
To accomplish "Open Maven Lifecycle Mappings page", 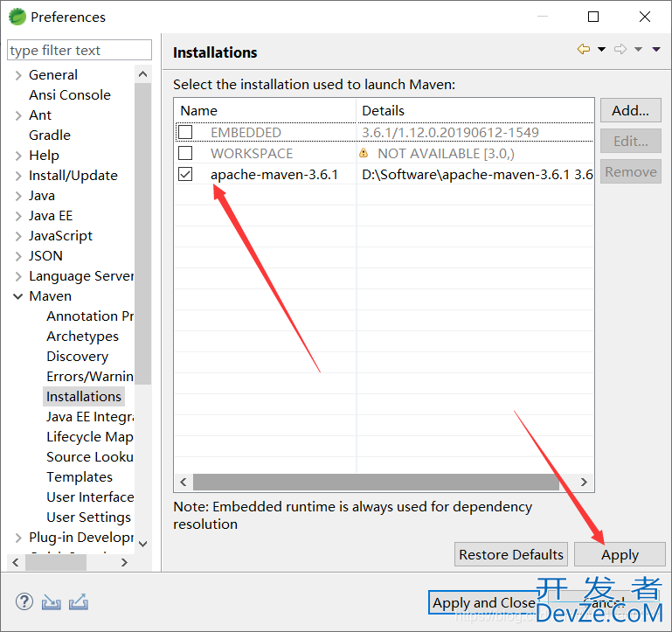I will click(x=90, y=437).
